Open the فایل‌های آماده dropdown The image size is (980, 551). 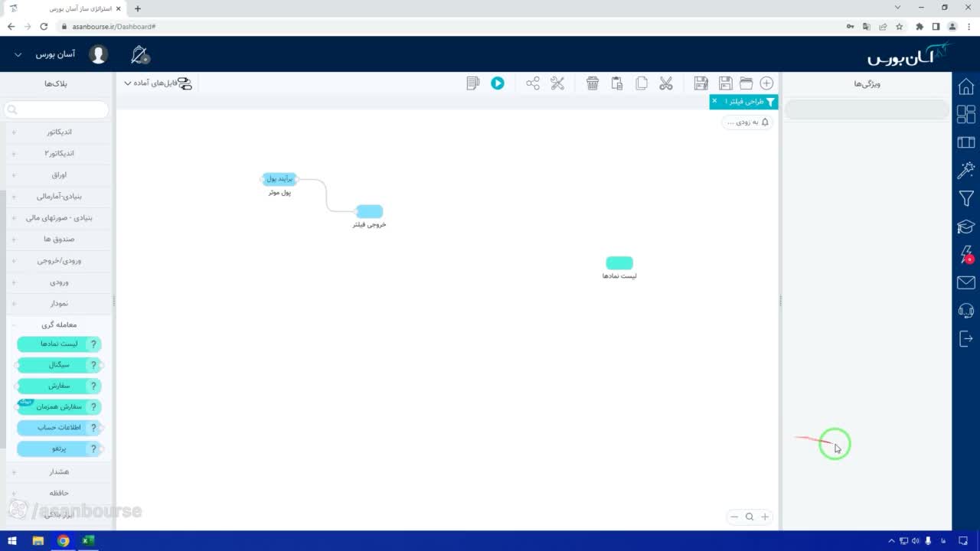point(156,83)
